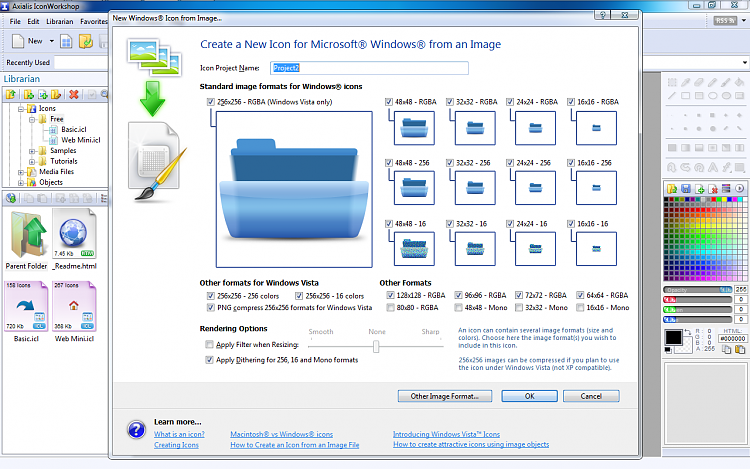Image resolution: width=750 pixels, height=469 pixels.
Task: Click the Smooth-to-Sharp filter slider handle
Action: pyautogui.click(x=376, y=346)
